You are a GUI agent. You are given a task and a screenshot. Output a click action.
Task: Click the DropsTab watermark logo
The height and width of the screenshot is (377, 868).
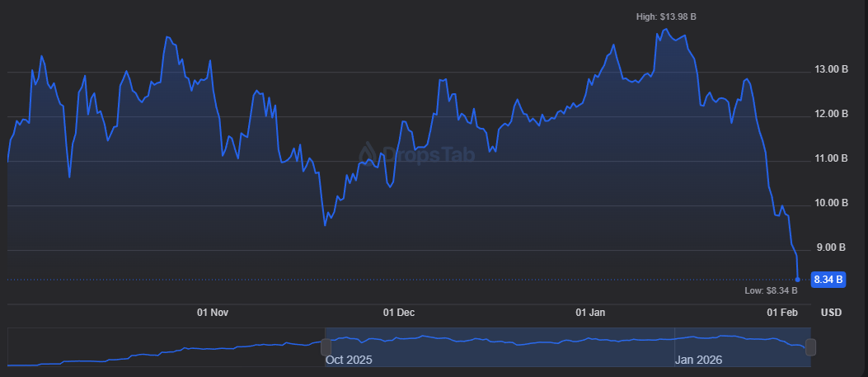click(x=417, y=153)
